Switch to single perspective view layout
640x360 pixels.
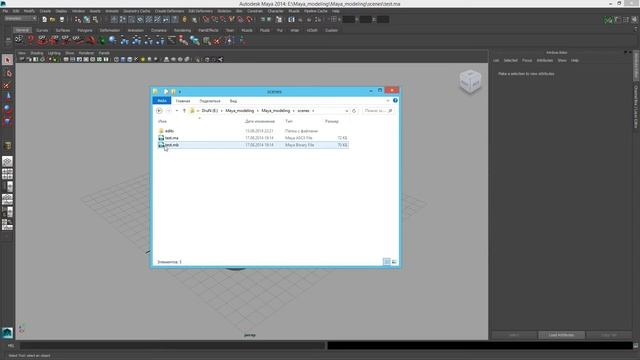(x=7, y=162)
